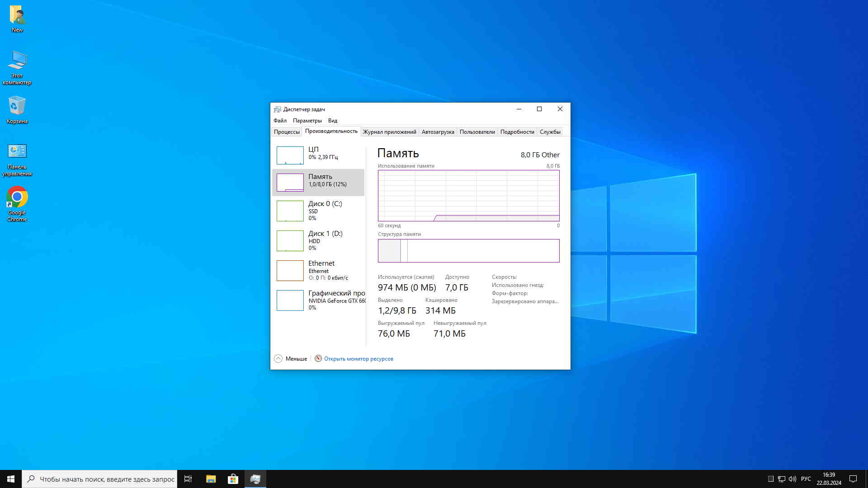Open Ethernet performance graph item

(290, 270)
